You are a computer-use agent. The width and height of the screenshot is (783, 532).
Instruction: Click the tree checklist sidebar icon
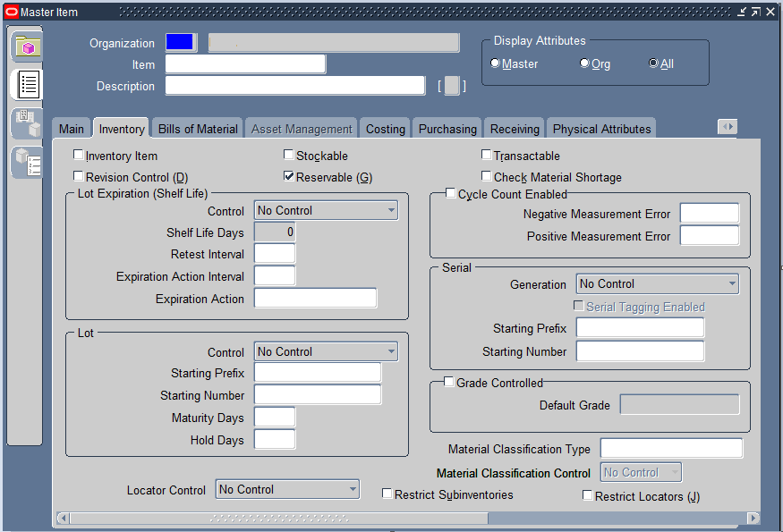coord(28,163)
